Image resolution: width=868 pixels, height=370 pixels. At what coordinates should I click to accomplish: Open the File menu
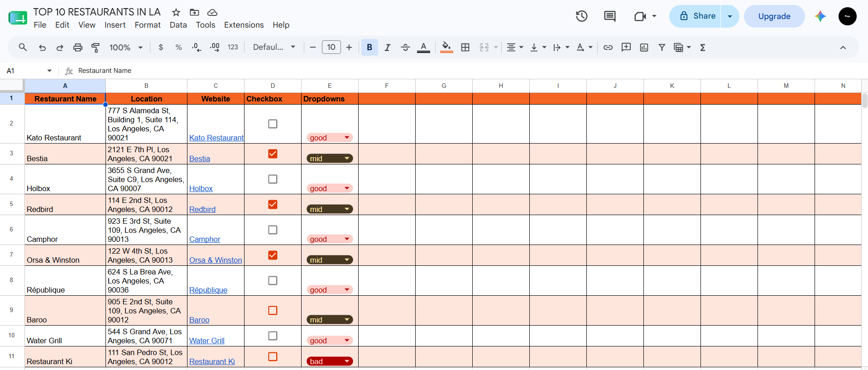[40, 25]
